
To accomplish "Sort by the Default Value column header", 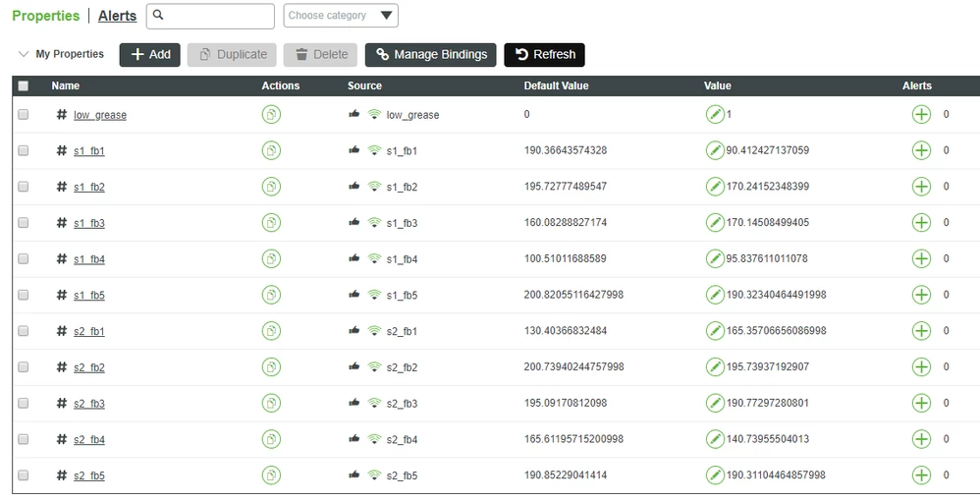I will click(x=556, y=85).
